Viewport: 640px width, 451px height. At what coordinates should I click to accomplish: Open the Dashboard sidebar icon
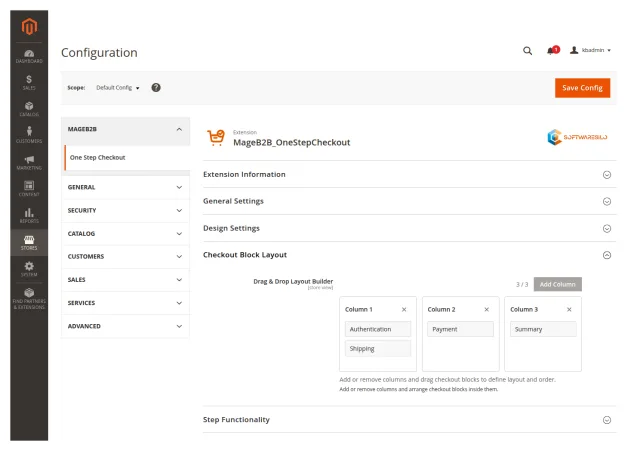click(29, 56)
